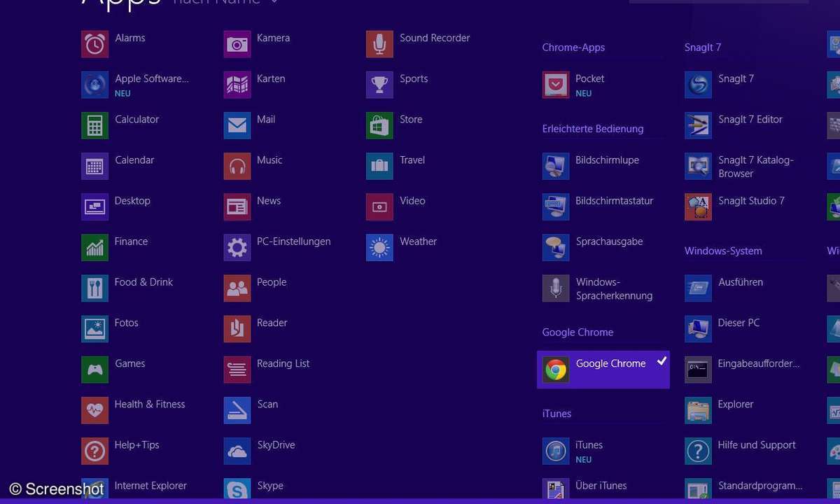Screen dimensions: 840x504
Task: Click the Desktop tile icon
Action: 94,206
